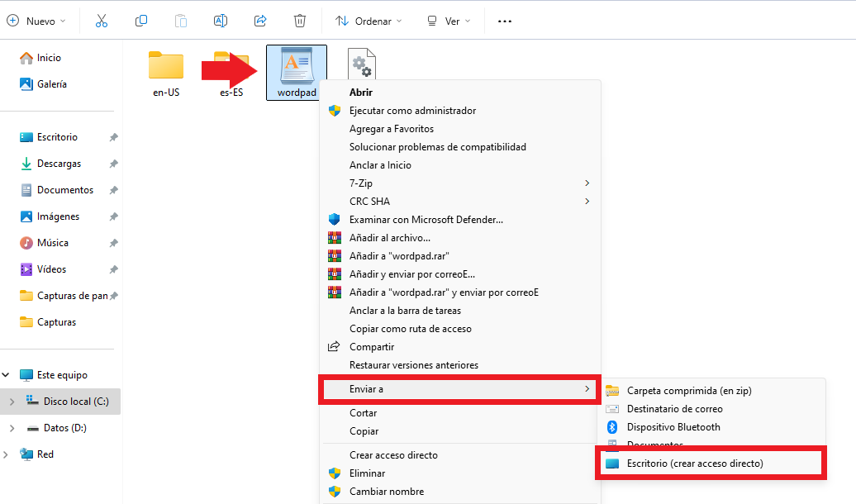Screen dimensions: 856x504
Task: Click the Share icon in toolbar
Action: click(x=260, y=21)
